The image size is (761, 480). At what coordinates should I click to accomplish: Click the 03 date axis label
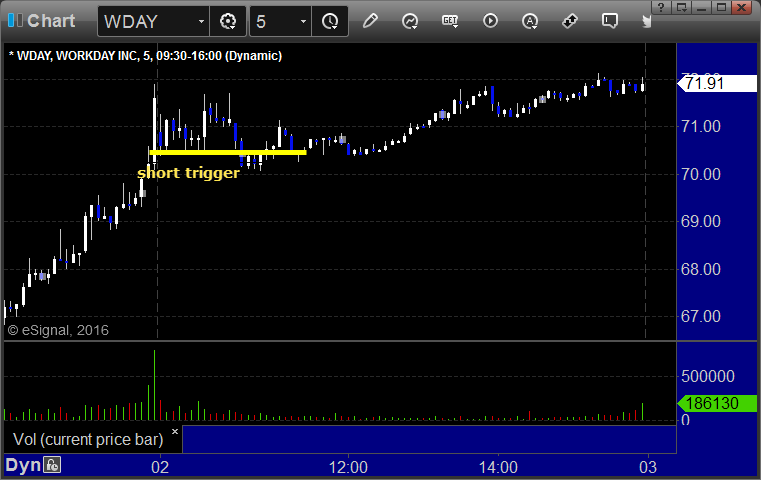tap(648, 467)
